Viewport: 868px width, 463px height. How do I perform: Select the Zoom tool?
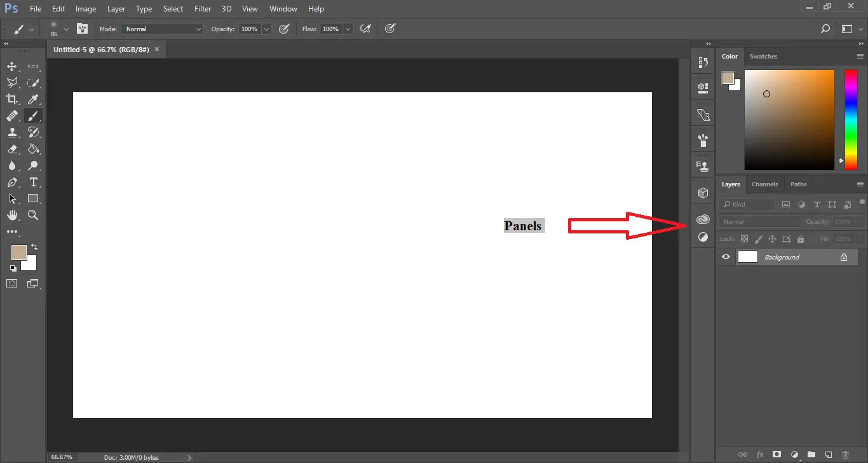point(33,215)
